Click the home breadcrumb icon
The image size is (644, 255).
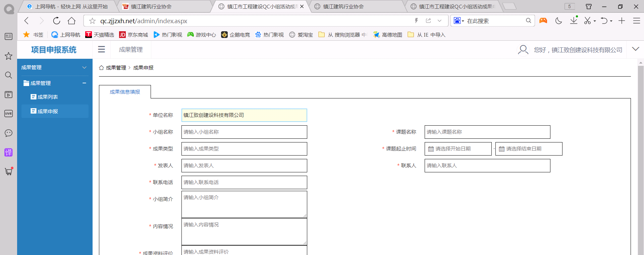[x=101, y=68]
